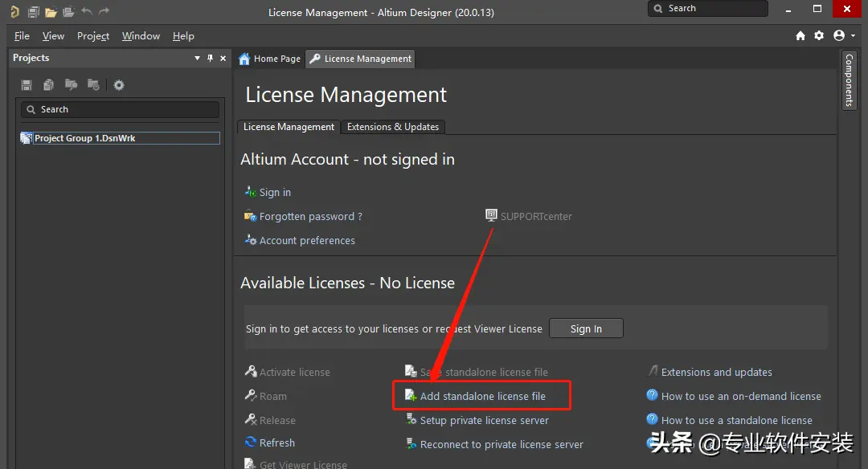Open the Components side panel tab
This screenshot has height=469, width=868.
pos(850,80)
